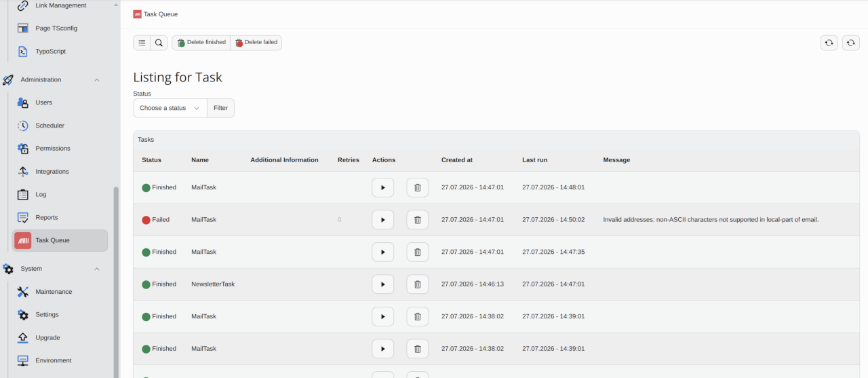Run the MailTask last run 14:48:01

[x=382, y=187]
